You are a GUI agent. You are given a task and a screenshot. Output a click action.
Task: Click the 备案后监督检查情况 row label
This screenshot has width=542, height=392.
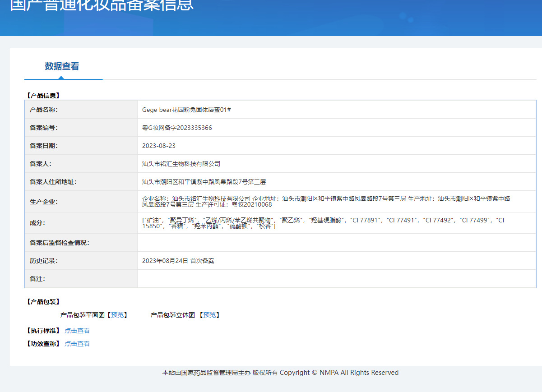(60, 243)
